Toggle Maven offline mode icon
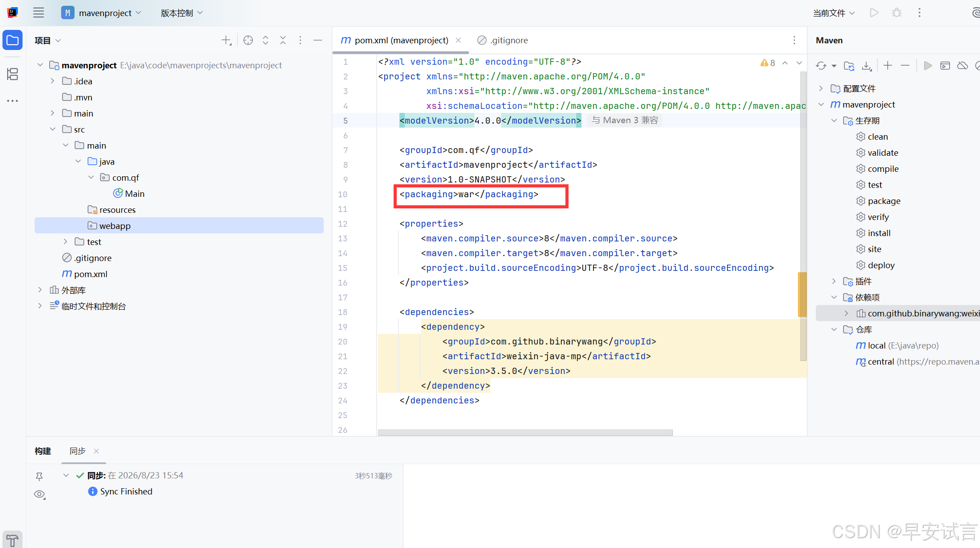980x548 pixels. coord(963,66)
